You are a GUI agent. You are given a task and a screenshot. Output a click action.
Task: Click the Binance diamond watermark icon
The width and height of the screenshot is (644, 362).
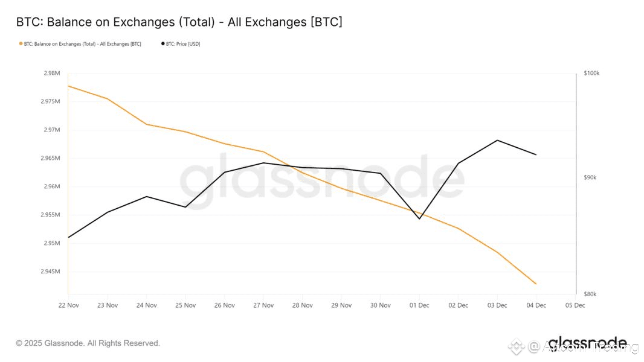tap(516, 346)
